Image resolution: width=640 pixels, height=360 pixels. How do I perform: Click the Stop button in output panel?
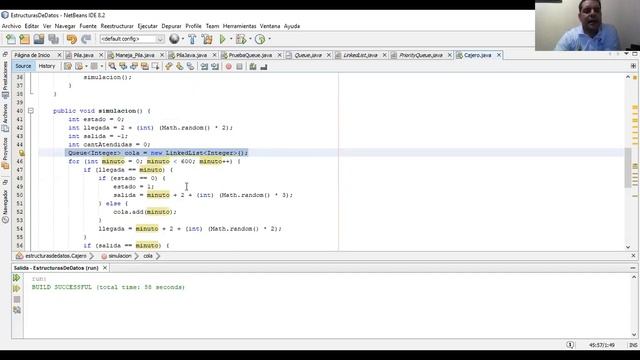[x=17, y=300]
